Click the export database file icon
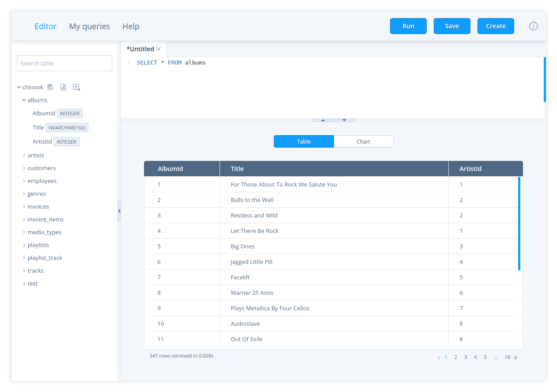Image resolution: width=557 pixels, height=392 pixels. [63, 87]
